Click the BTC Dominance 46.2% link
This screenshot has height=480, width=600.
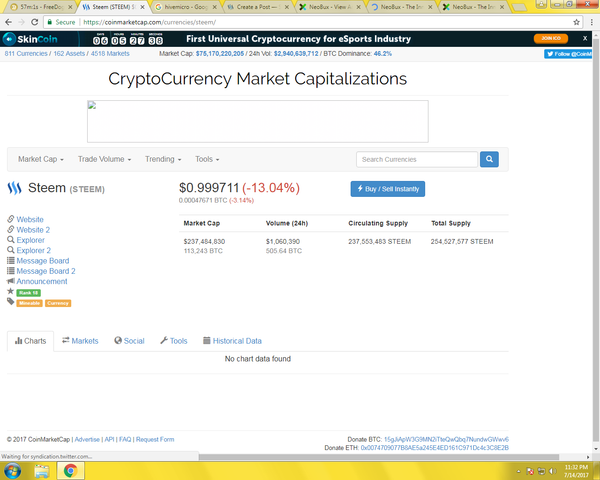[382, 54]
